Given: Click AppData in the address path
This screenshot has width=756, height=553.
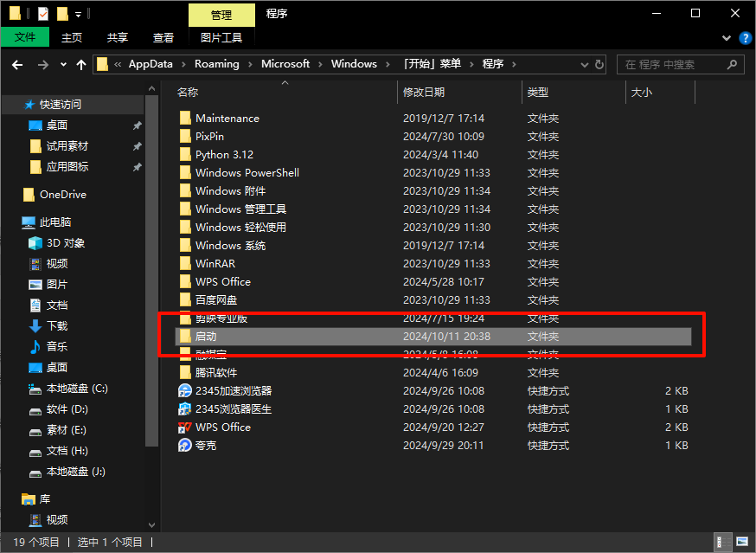Looking at the screenshot, I should pos(151,64).
